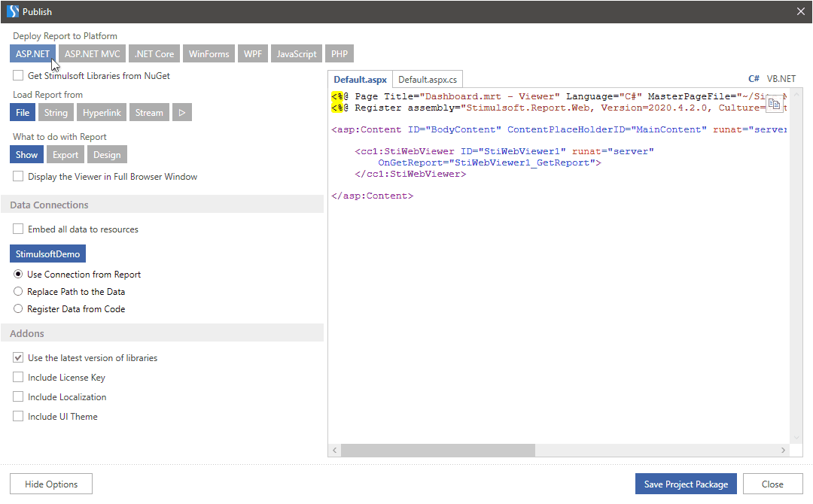Select ASP.NET platform

(32, 54)
